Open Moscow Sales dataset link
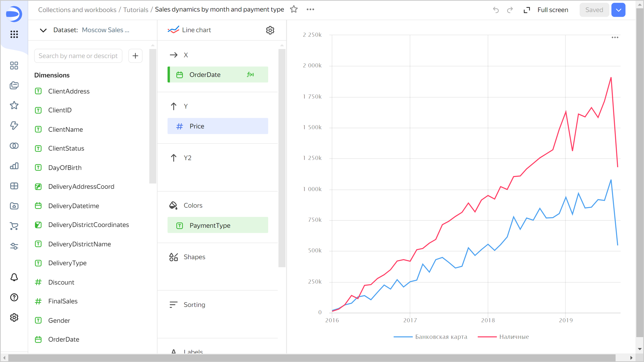The height and width of the screenshot is (362, 644). click(105, 30)
